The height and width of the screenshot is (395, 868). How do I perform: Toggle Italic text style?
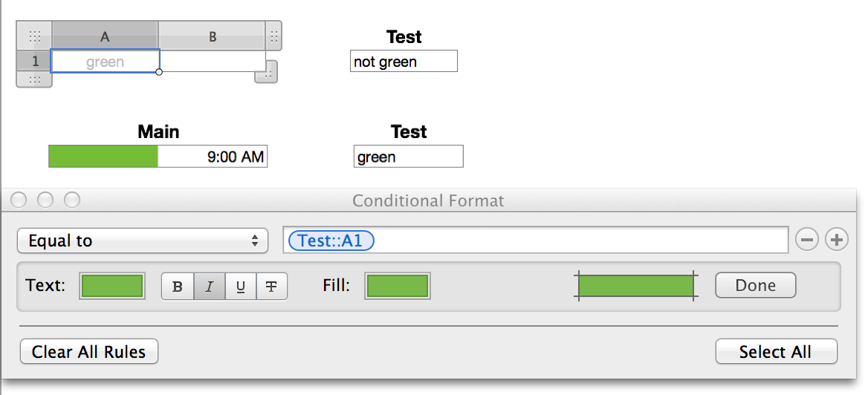[210, 287]
